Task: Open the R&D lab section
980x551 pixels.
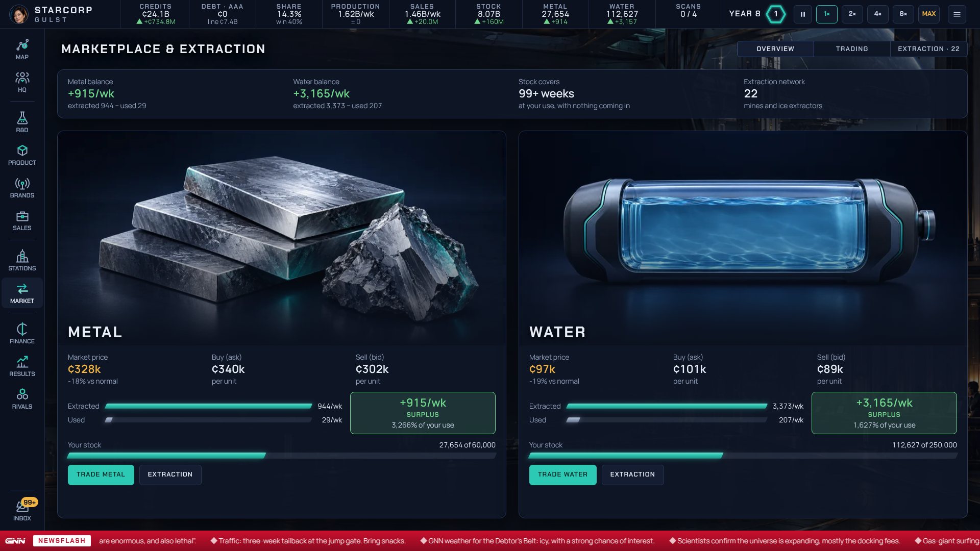Action: (x=22, y=122)
